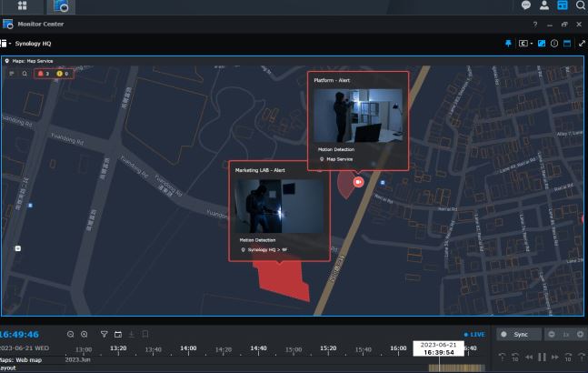Click the 16:49:46 current time display
Screen dimensions: 588x373
tap(19, 335)
